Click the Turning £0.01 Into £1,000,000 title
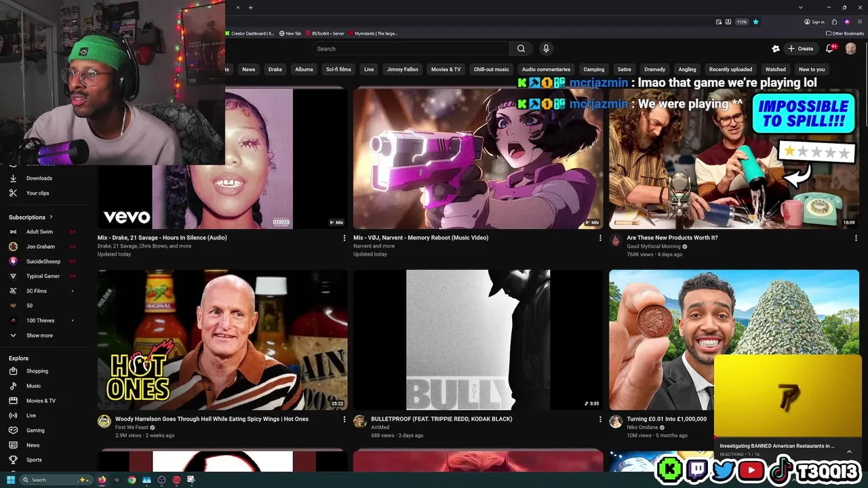This screenshot has width=868, height=488. tap(667, 420)
